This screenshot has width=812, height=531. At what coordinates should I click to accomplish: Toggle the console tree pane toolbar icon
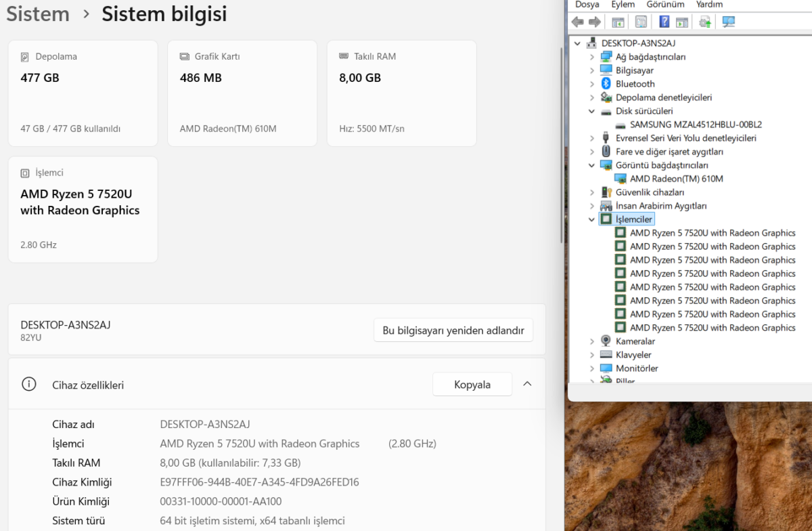618,22
